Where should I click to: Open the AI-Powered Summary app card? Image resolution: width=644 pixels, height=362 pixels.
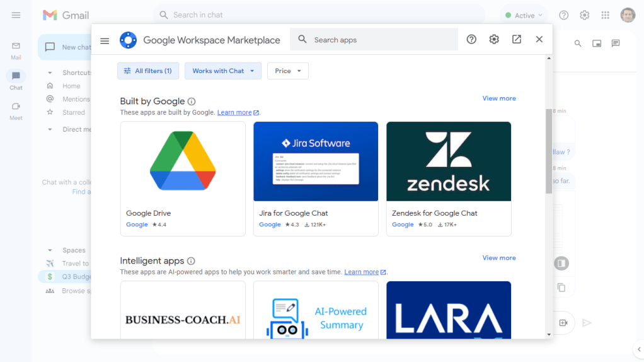tap(316, 310)
